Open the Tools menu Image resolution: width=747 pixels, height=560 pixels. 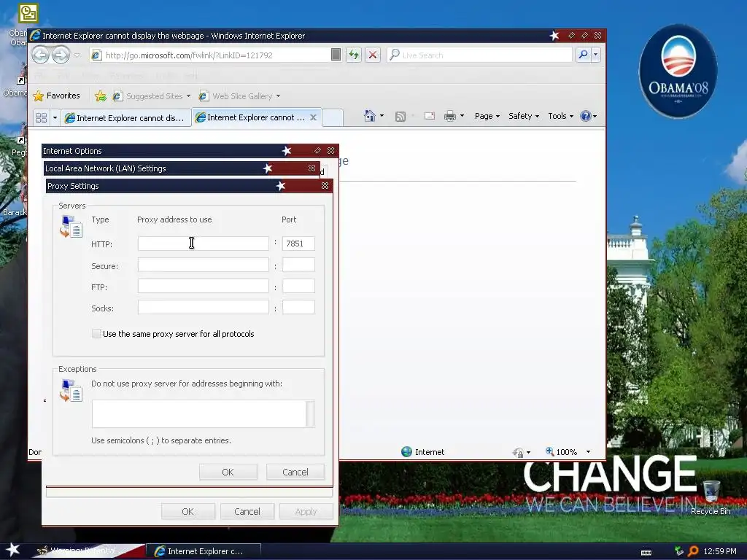click(x=560, y=116)
